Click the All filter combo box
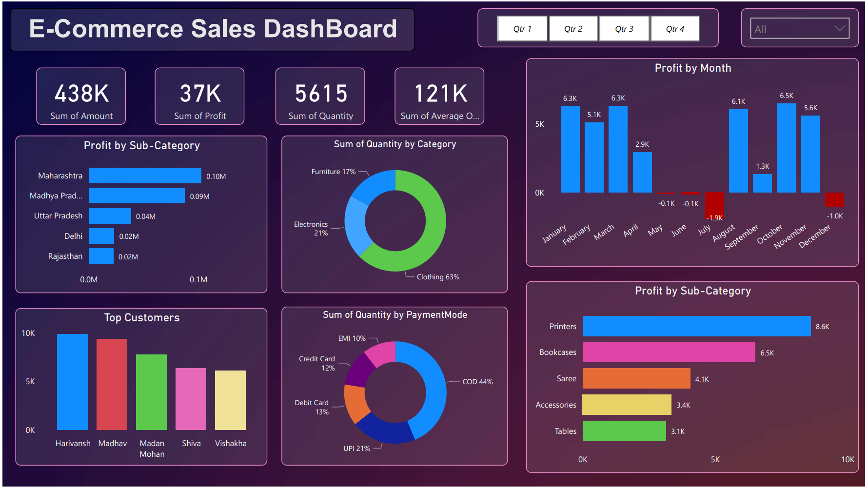 pyautogui.click(x=800, y=29)
